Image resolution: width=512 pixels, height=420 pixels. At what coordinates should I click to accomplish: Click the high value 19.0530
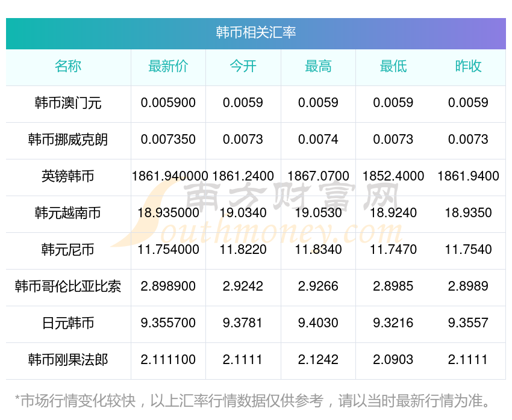click(x=318, y=213)
